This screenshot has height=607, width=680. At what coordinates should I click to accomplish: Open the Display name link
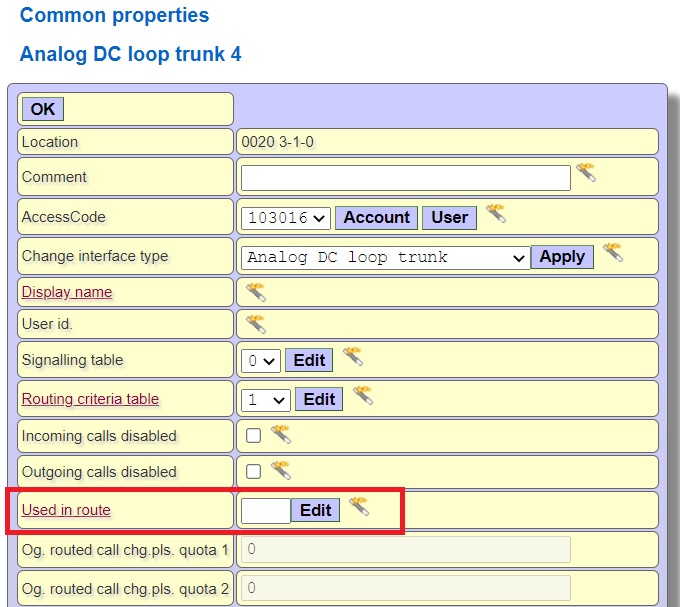point(67,292)
